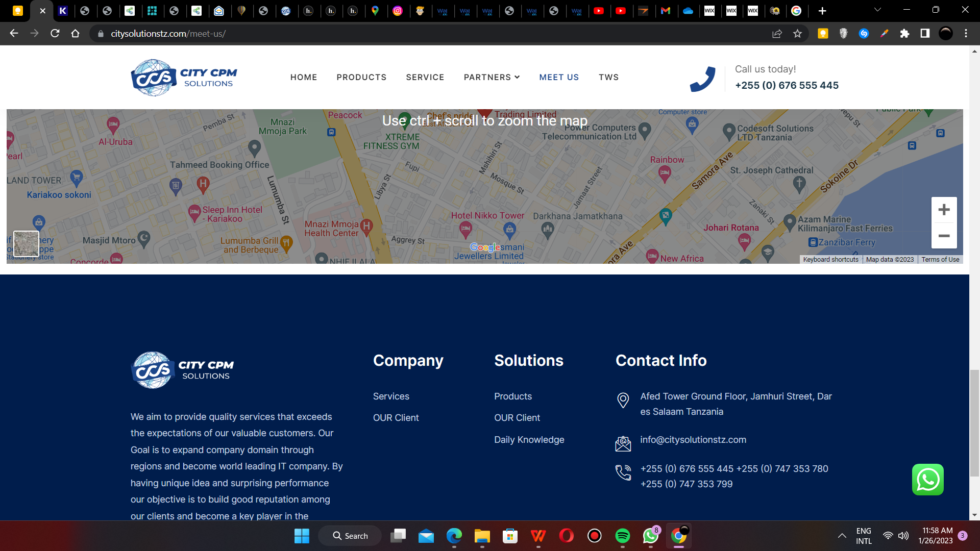Open the browser extensions puzzle icon

(904, 34)
